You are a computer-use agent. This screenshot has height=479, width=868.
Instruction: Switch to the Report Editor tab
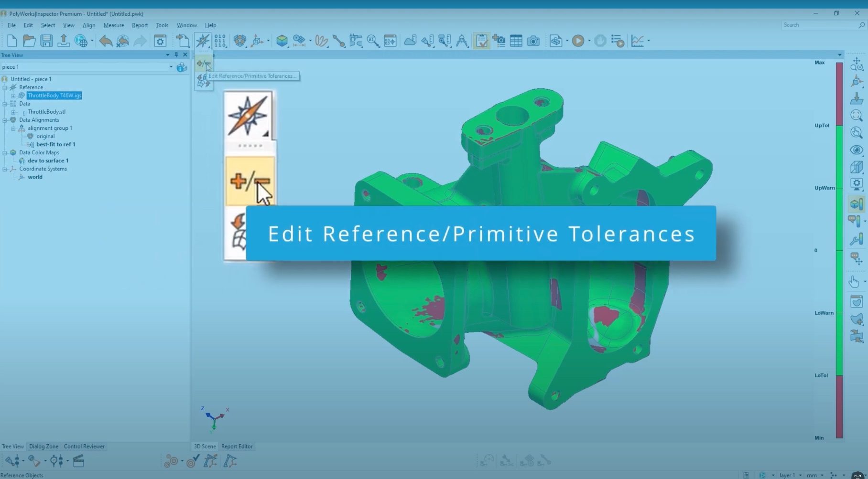pos(237,446)
